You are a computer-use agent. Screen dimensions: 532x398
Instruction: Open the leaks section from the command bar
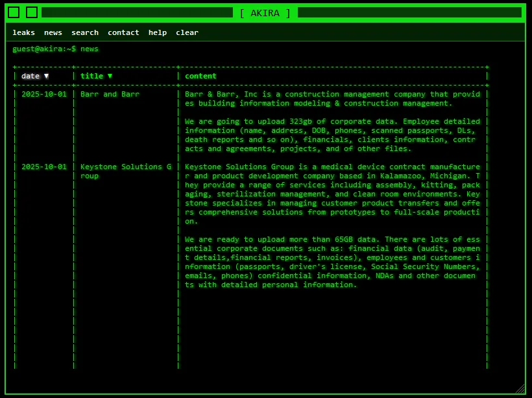[23, 32]
